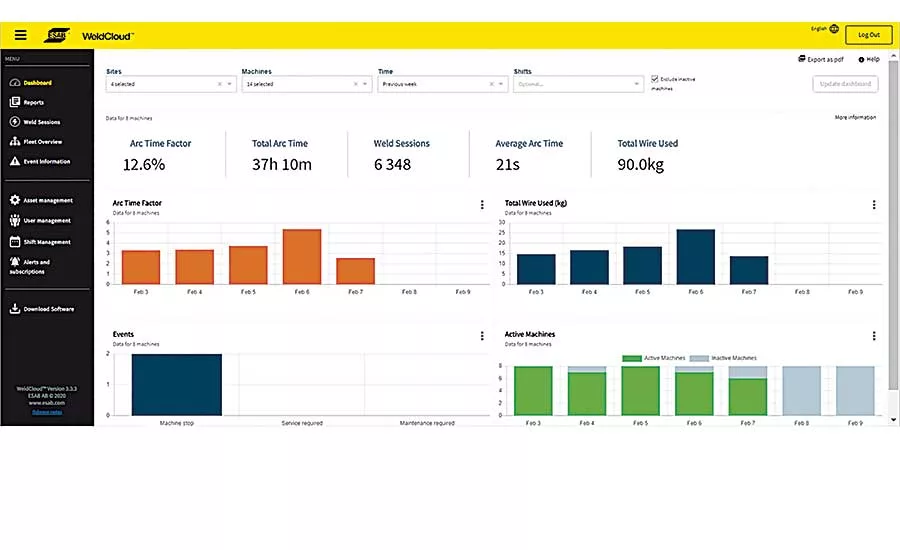The height and width of the screenshot is (550, 900).
Task: Click the Time field showing Previous week
Action: (443, 84)
